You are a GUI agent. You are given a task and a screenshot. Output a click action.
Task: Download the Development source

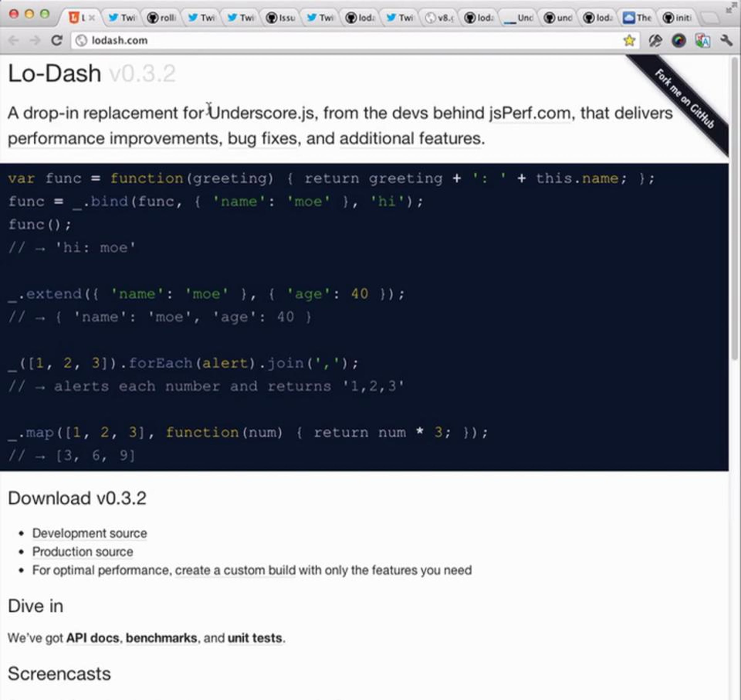click(x=90, y=533)
